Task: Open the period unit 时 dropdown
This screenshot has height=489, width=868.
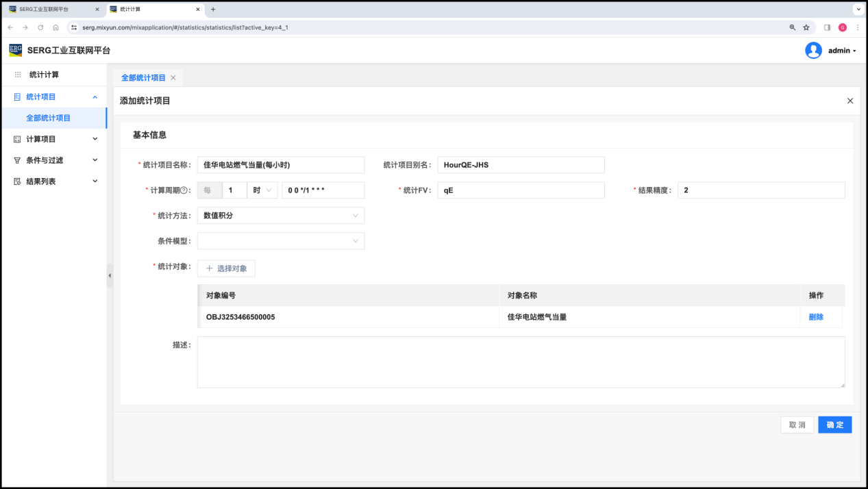Action: [262, 190]
